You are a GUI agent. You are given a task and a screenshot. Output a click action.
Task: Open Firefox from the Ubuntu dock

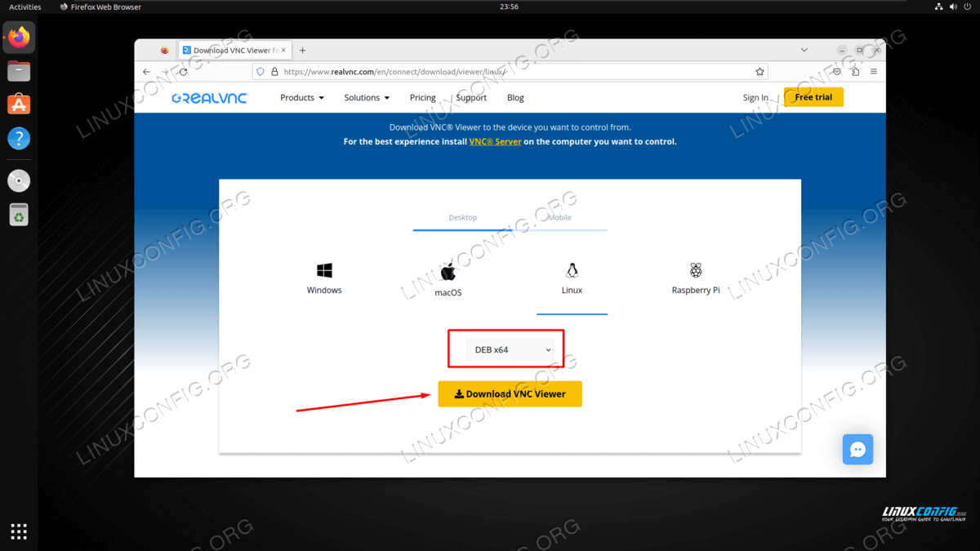coord(19,38)
